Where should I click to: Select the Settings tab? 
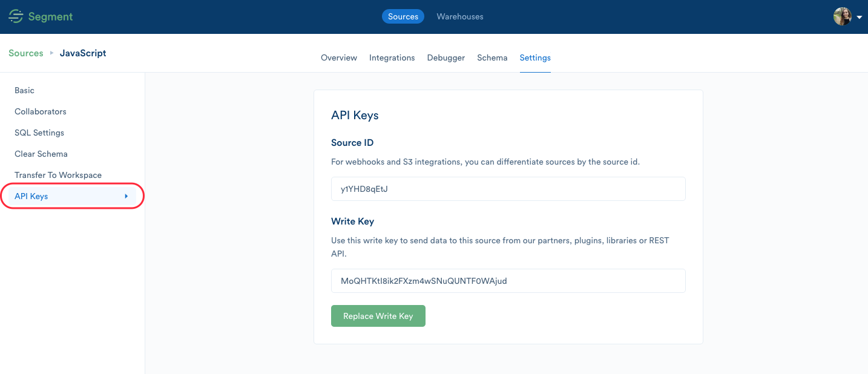[535, 57]
